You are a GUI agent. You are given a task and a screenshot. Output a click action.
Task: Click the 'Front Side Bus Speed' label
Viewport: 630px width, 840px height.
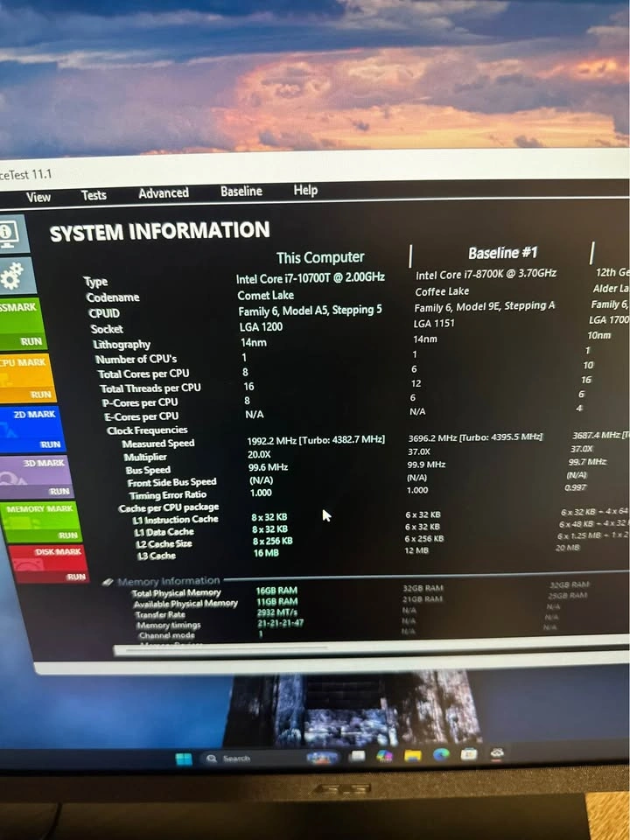coord(172,483)
